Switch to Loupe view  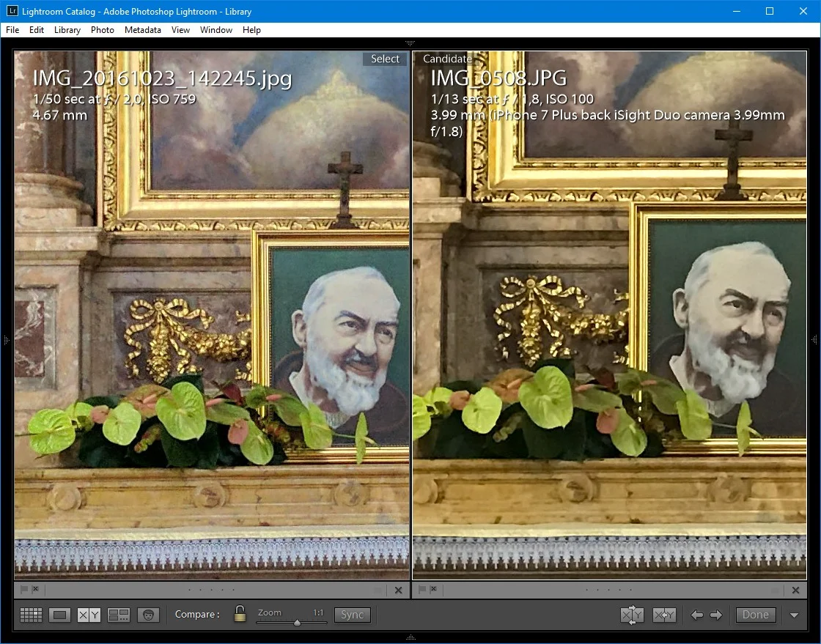coord(59,615)
